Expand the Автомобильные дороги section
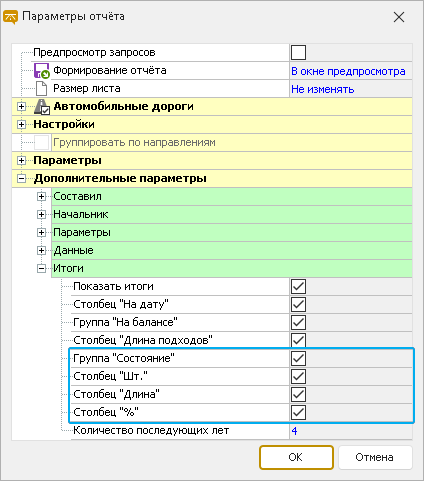The image size is (424, 481). point(21,107)
